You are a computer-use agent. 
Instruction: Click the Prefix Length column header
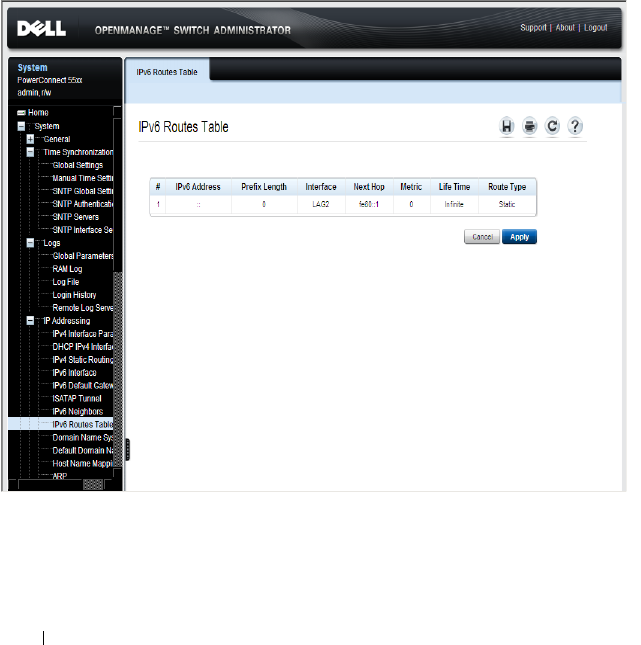264,187
